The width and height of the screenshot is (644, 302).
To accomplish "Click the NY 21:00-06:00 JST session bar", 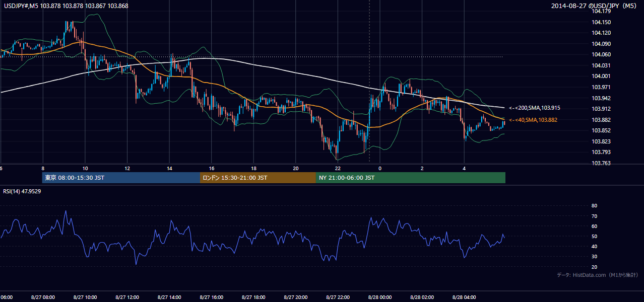I will point(411,178).
